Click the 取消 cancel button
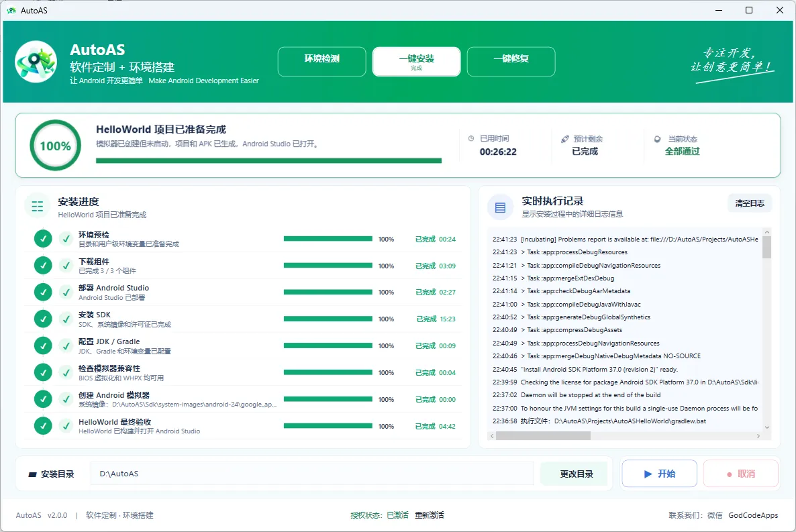Screen dimensions: 796x532 point(741,474)
